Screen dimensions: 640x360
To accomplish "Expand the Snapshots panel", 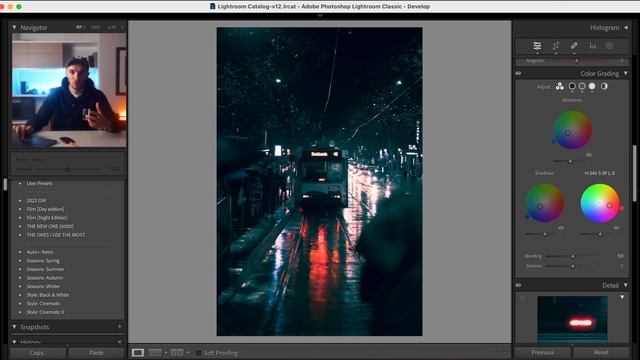I will [x=14, y=327].
